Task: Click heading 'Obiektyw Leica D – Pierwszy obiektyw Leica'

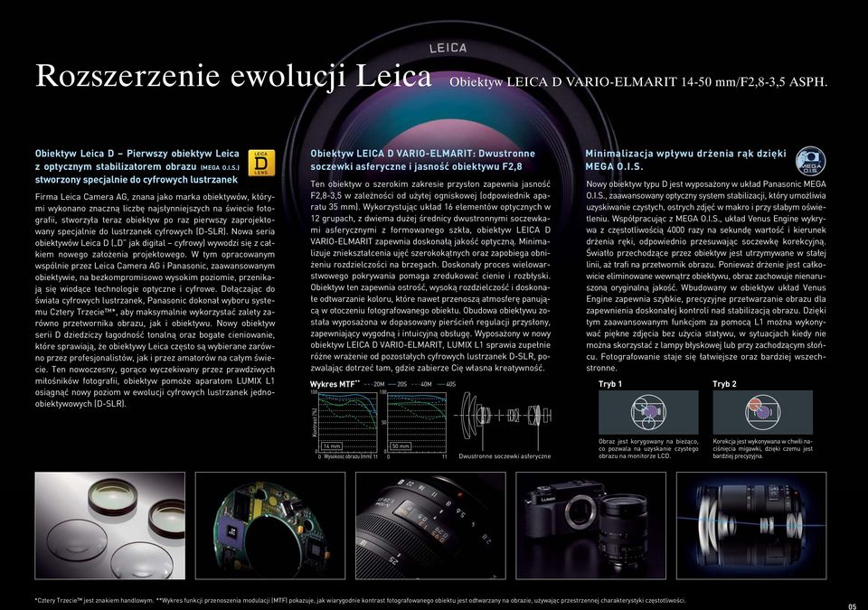Action: click(137, 154)
